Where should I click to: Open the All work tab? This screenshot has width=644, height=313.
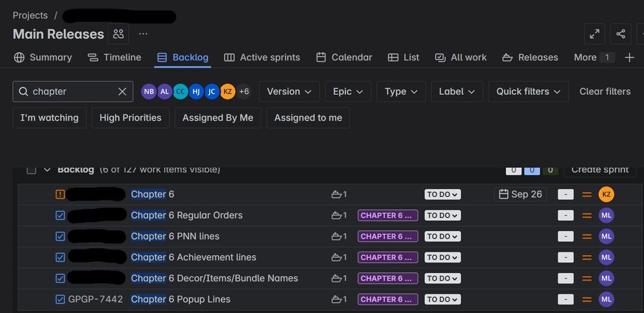[461, 57]
